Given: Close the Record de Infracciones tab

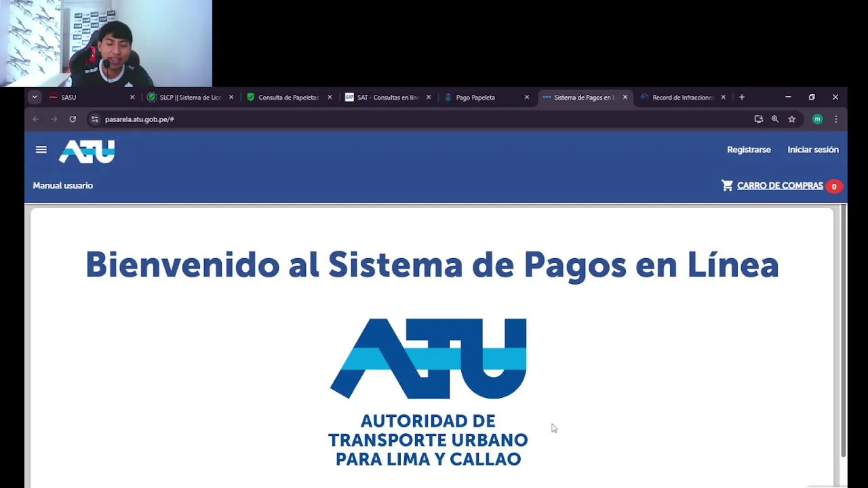Looking at the screenshot, I should 724,98.
